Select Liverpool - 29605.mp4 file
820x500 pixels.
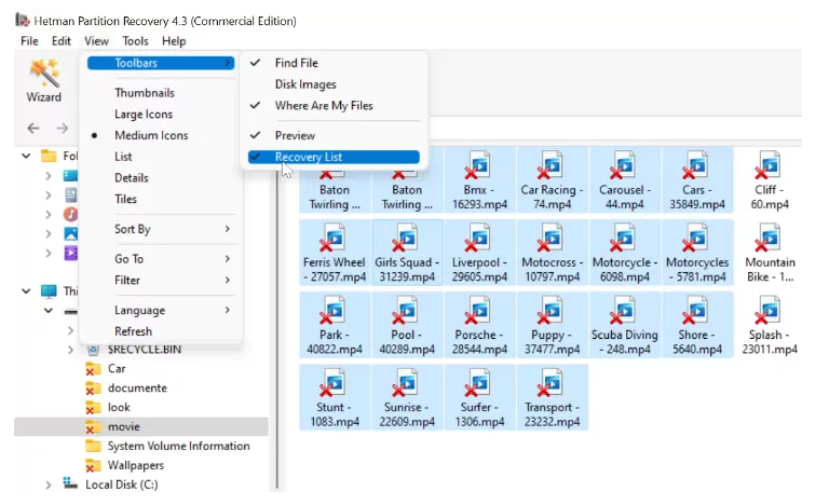coord(479,253)
